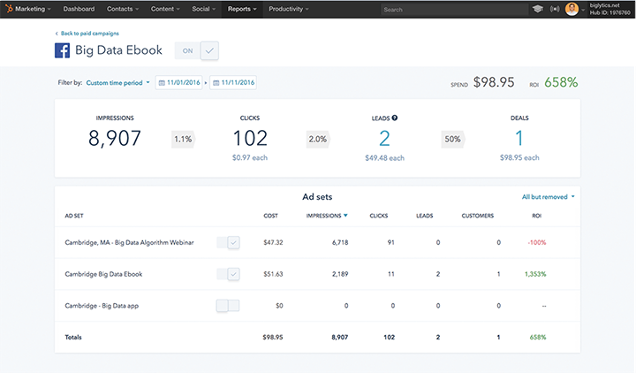Image resolution: width=636 pixels, height=373 pixels.
Task: Sort by the CUSTOMERS column header
Action: tap(478, 216)
